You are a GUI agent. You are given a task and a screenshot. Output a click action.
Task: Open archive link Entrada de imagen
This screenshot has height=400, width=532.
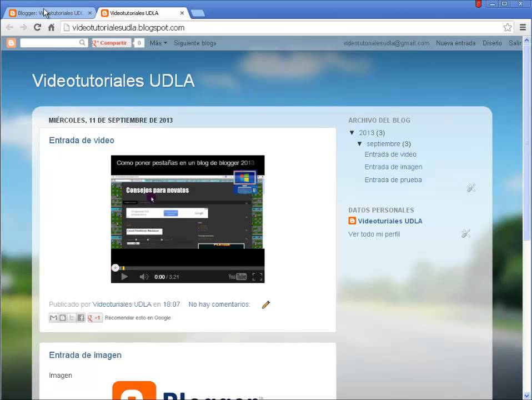tap(394, 167)
